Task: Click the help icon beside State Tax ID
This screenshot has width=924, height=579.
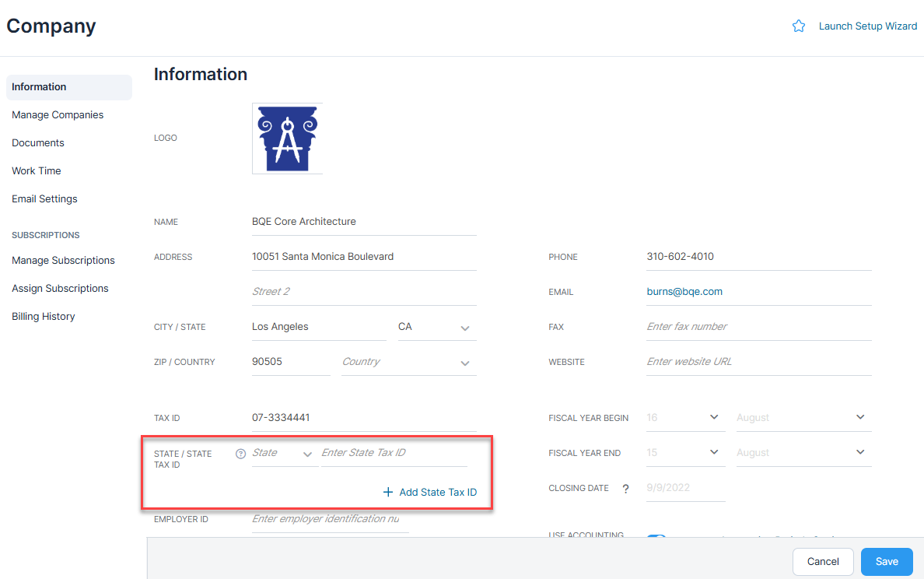Action: click(x=240, y=453)
